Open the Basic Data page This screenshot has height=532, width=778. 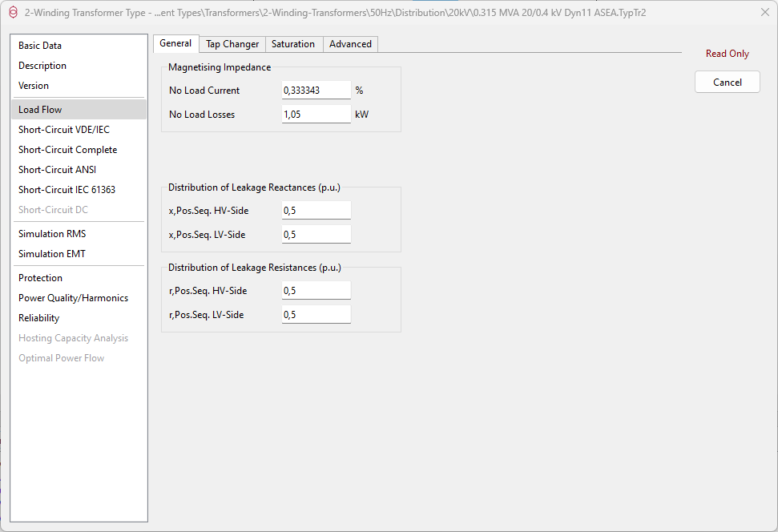(x=40, y=46)
